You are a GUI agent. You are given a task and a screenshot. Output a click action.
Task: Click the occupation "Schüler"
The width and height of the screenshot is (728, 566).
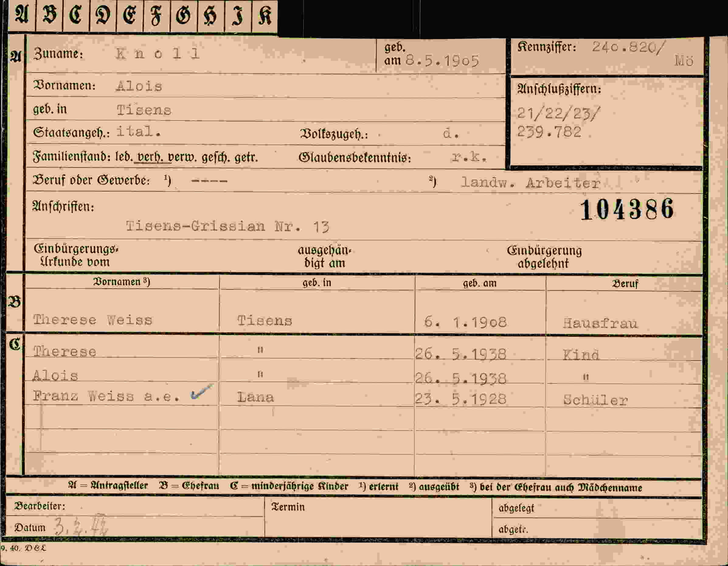click(x=595, y=400)
